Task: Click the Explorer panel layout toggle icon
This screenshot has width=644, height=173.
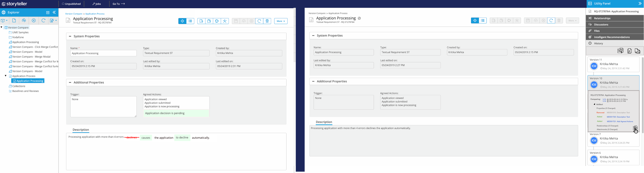Action: point(48,13)
